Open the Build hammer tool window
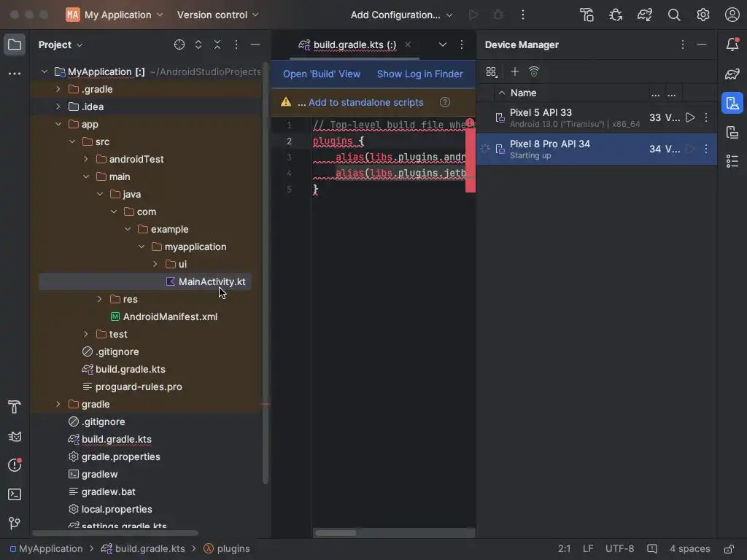This screenshot has height=560, width=747. [x=15, y=407]
